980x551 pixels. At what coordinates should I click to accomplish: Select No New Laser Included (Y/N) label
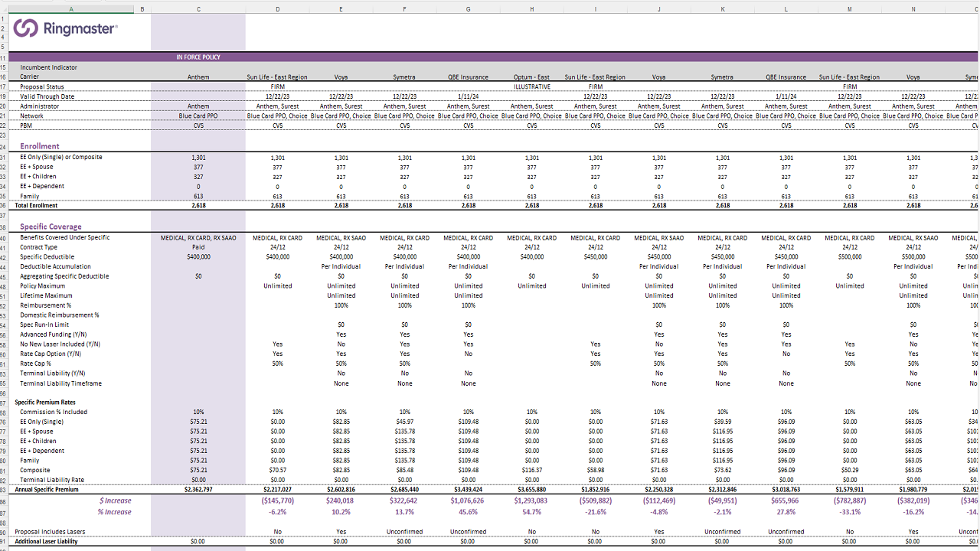click(60, 344)
